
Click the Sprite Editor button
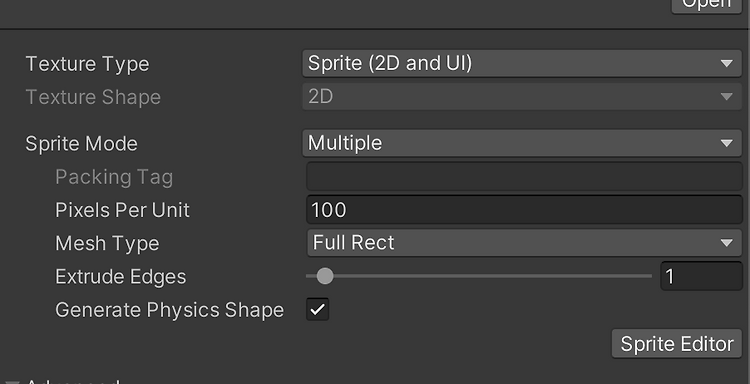click(677, 343)
